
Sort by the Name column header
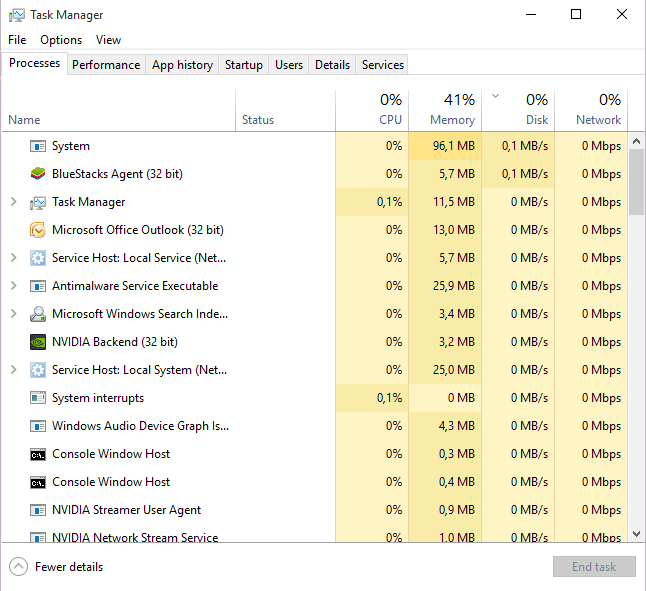119,111
